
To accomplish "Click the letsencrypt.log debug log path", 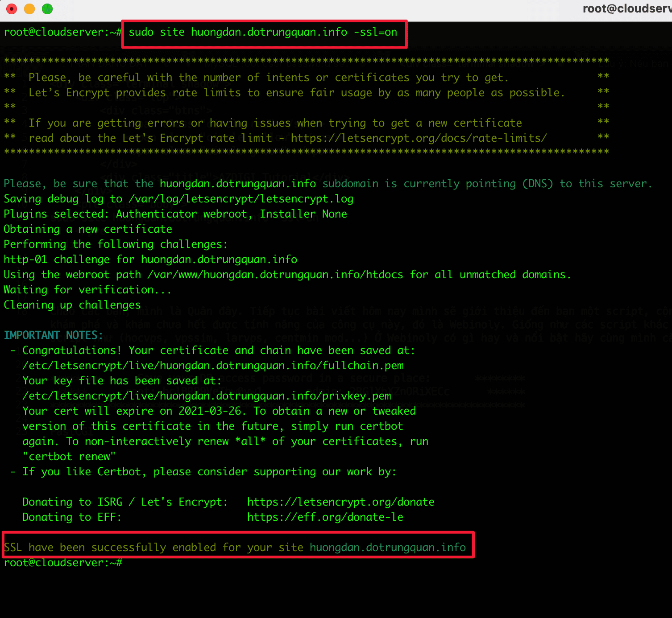I will 241,199.
